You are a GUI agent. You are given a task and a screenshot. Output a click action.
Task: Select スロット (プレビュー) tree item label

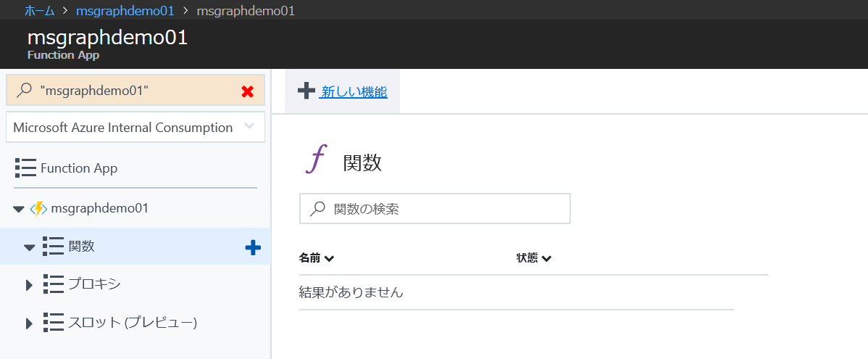(x=133, y=323)
